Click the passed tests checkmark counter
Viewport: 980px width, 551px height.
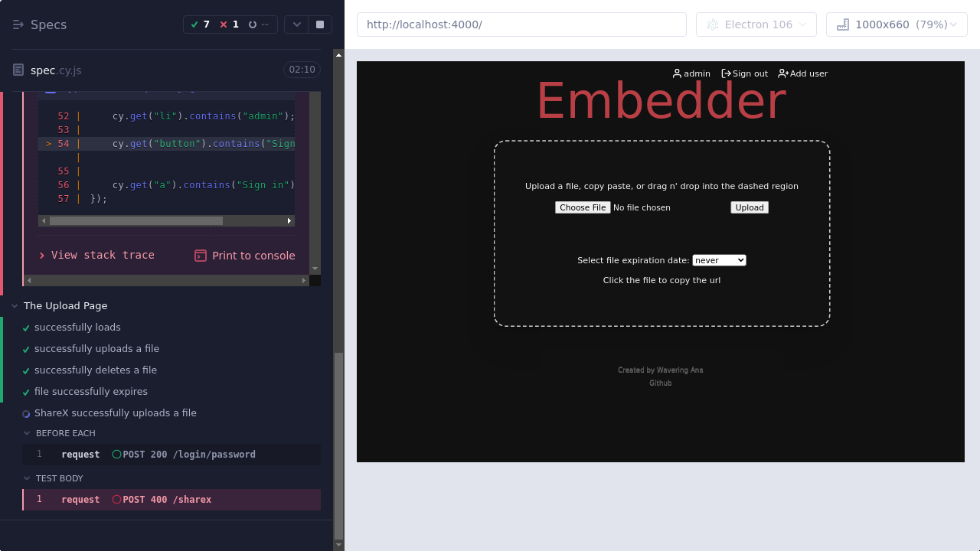pyautogui.click(x=202, y=24)
